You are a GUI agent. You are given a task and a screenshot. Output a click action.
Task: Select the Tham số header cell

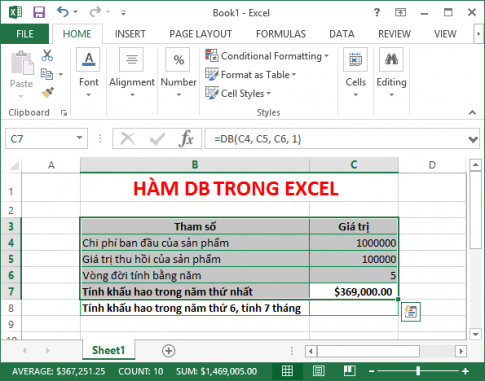pos(195,227)
